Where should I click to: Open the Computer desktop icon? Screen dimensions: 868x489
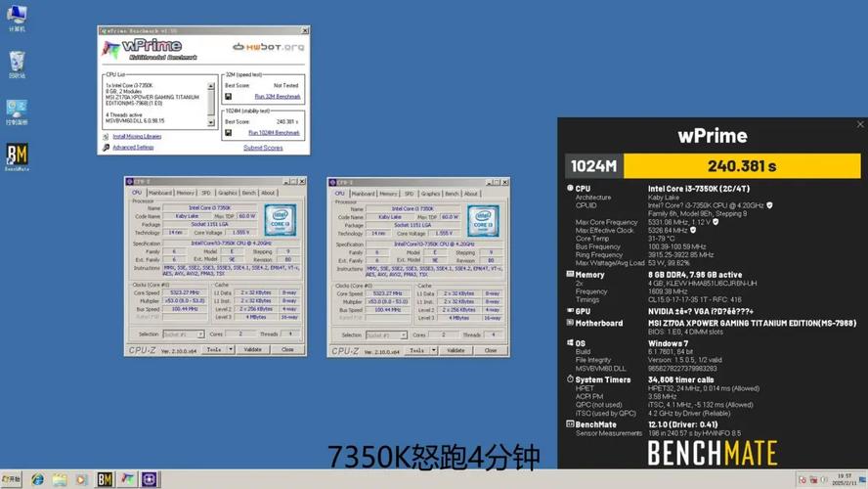pos(17,19)
